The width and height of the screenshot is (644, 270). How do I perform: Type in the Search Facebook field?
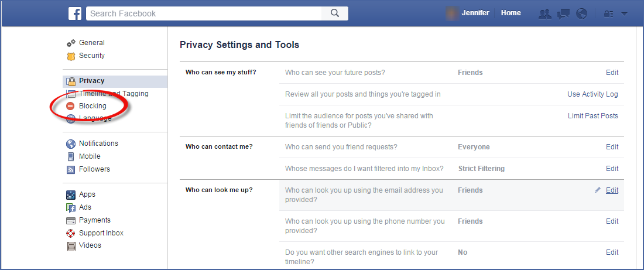(x=205, y=13)
